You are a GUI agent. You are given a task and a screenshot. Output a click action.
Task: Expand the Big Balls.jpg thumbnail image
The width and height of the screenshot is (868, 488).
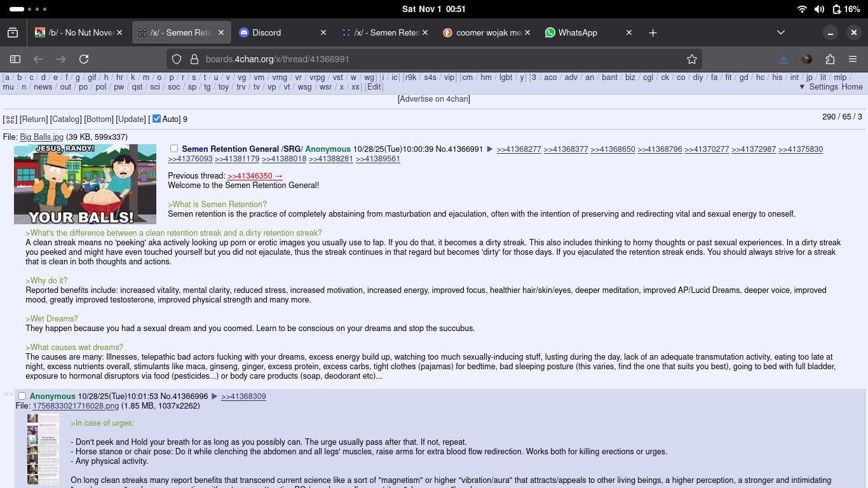click(x=85, y=184)
